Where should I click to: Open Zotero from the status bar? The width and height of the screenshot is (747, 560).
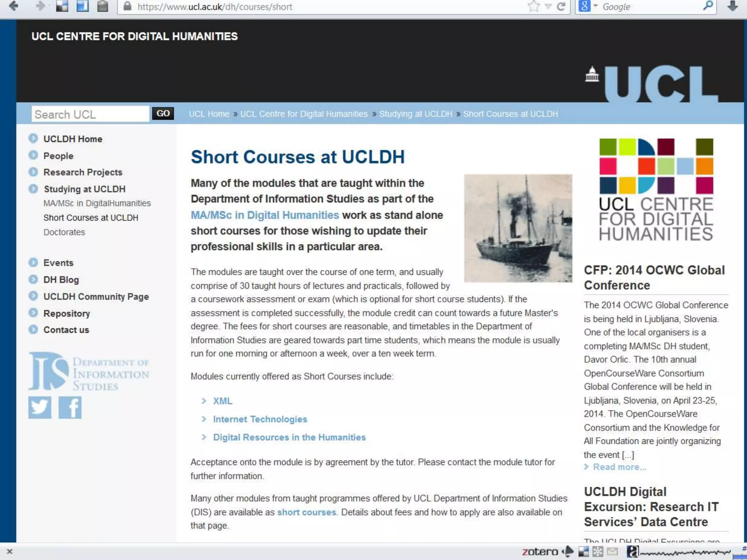pos(540,552)
